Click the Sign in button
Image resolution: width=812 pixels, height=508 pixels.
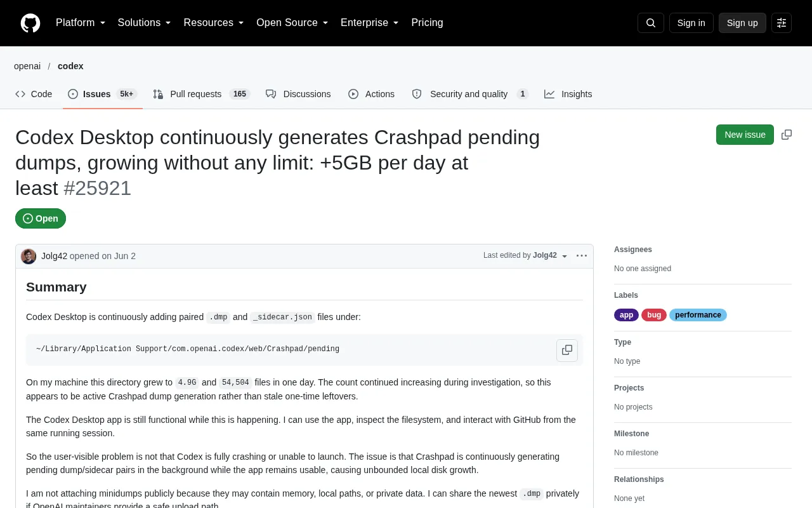click(x=691, y=23)
